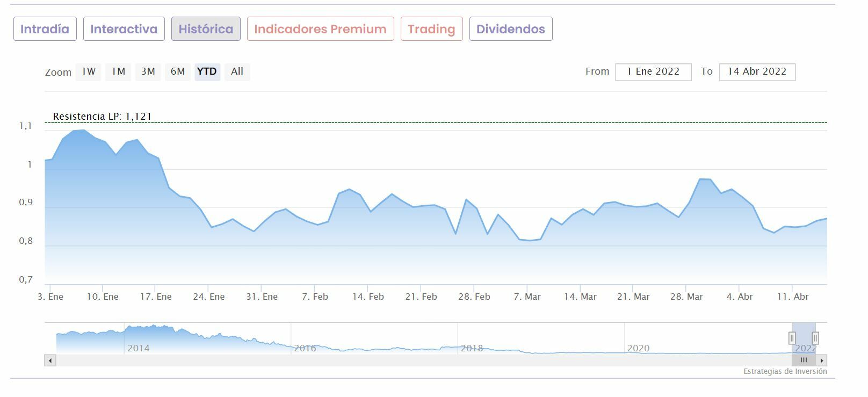
Task: Go to the Trading tab
Action: point(431,29)
